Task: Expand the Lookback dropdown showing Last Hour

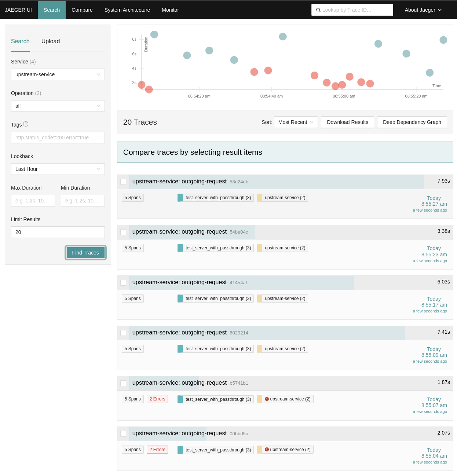Action: [x=58, y=169]
